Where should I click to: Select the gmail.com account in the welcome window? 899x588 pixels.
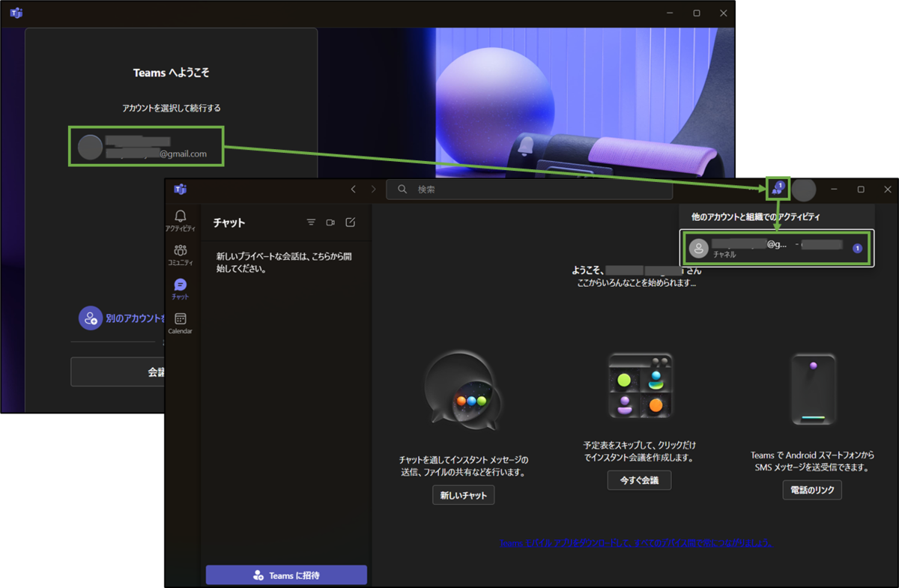pyautogui.click(x=146, y=146)
